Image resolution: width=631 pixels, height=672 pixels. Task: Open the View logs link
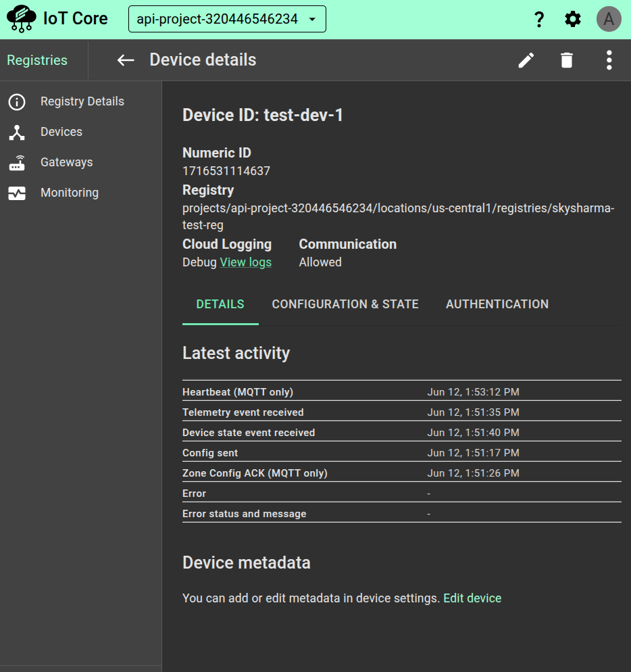(246, 262)
